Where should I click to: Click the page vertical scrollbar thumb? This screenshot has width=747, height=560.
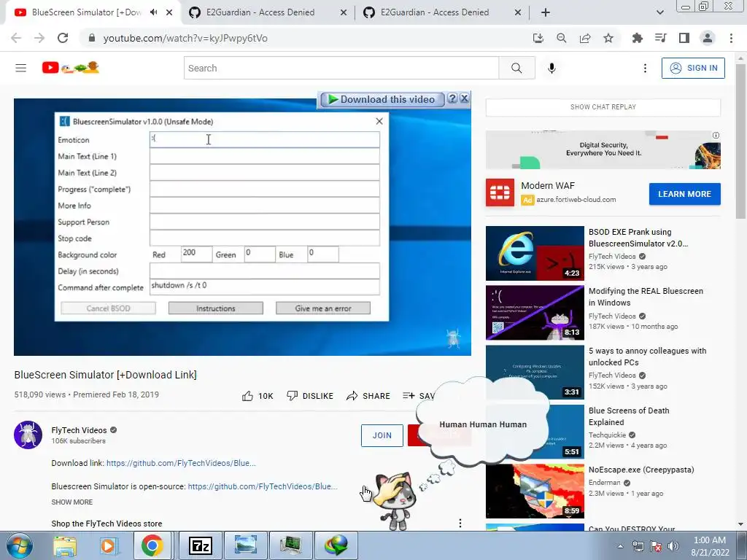click(x=741, y=141)
